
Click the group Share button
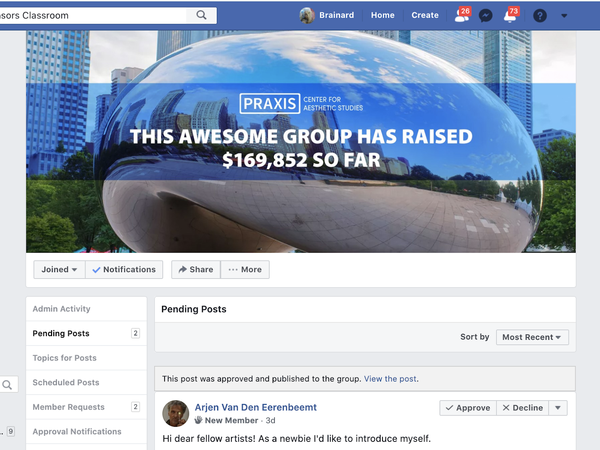coord(196,269)
